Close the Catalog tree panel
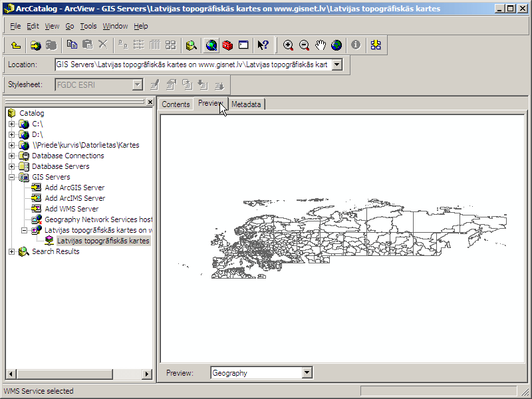 pyautogui.click(x=150, y=102)
